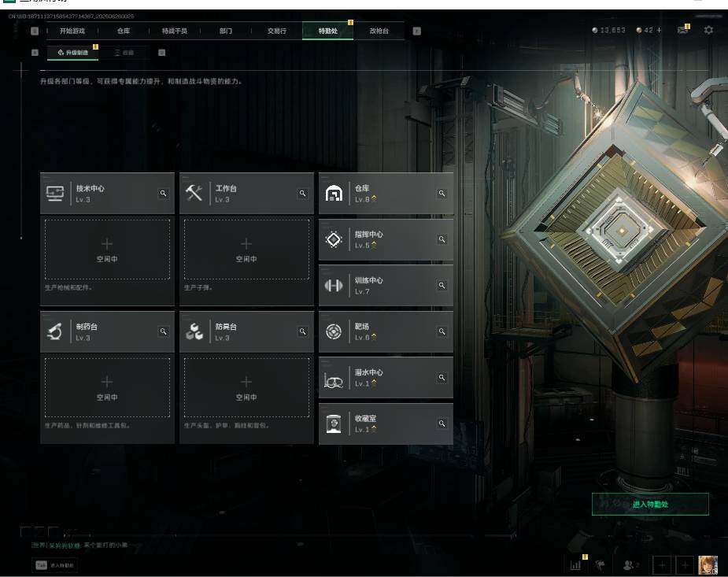This screenshot has height=577, width=728.
Task: Open the friends list icon
Action: tap(629, 565)
